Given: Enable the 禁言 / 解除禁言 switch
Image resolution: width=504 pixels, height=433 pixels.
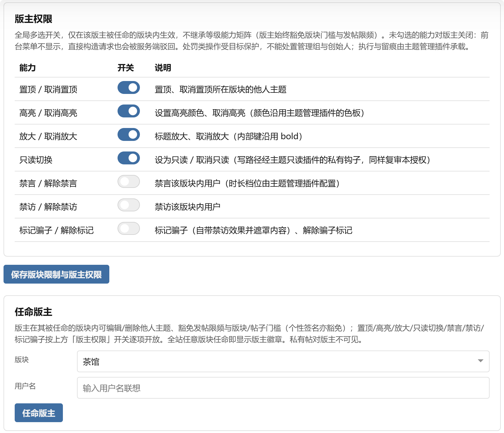Looking at the screenshot, I should coord(129,181).
